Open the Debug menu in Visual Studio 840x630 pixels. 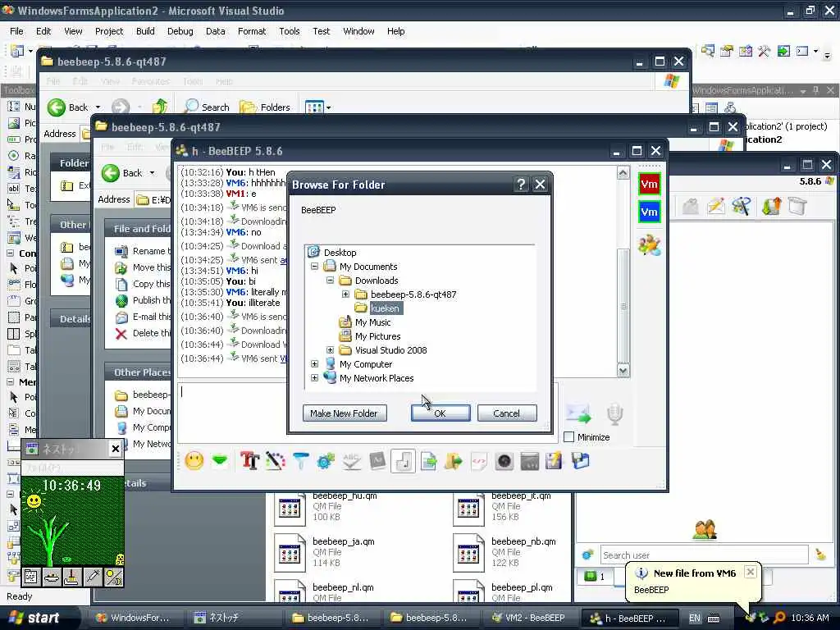[180, 31]
